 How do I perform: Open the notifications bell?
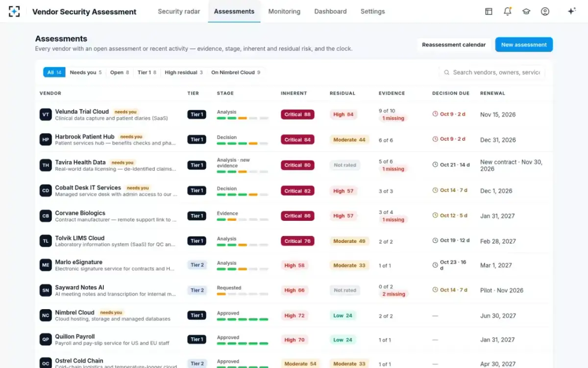(508, 11)
